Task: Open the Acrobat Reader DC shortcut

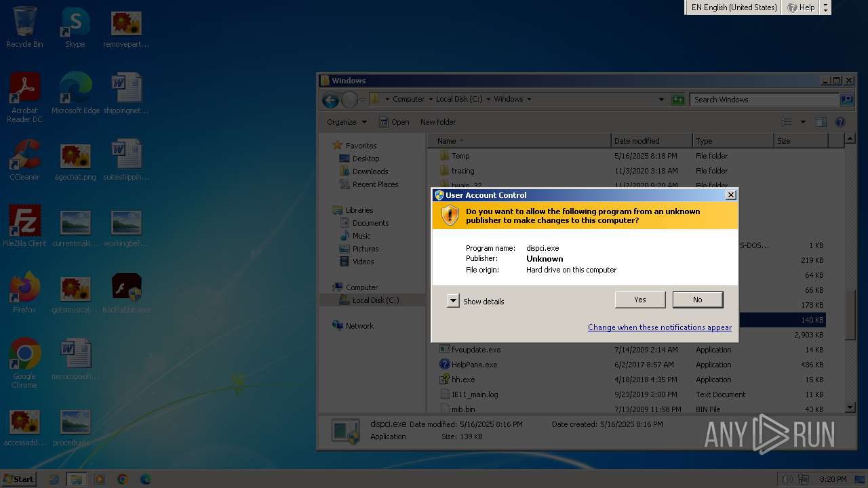Action: coord(24,98)
